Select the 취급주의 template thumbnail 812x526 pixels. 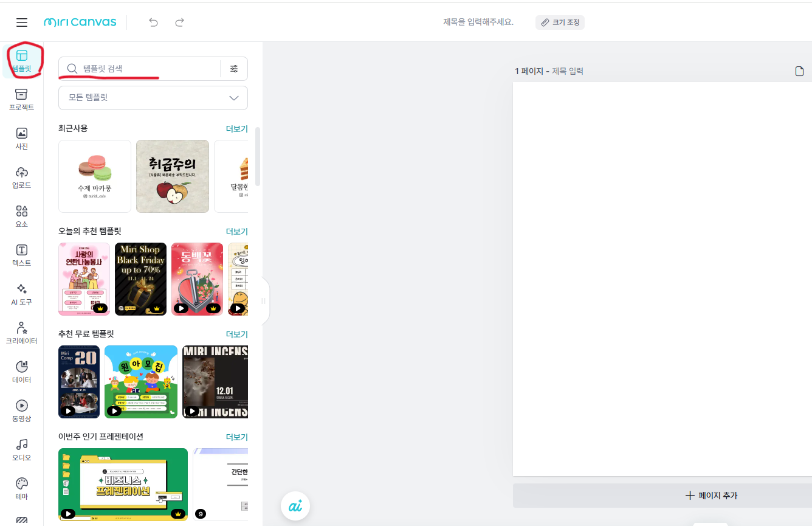(173, 176)
